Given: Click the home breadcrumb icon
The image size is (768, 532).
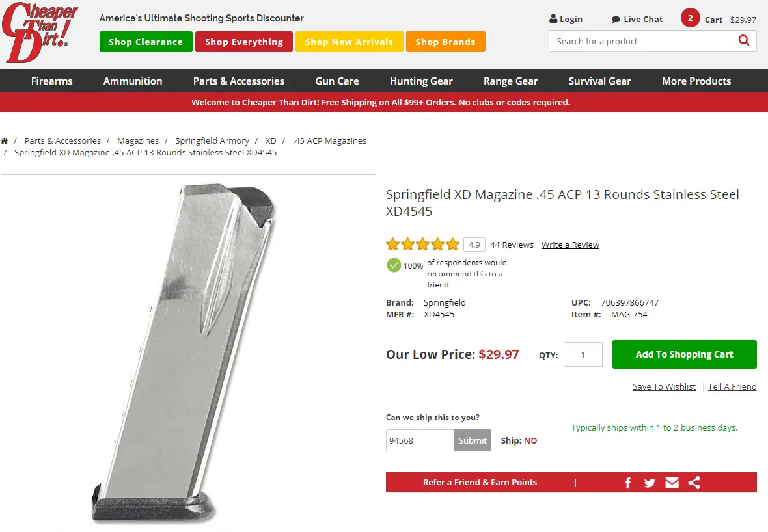Looking at the screenshot, I should click(5, 141).
